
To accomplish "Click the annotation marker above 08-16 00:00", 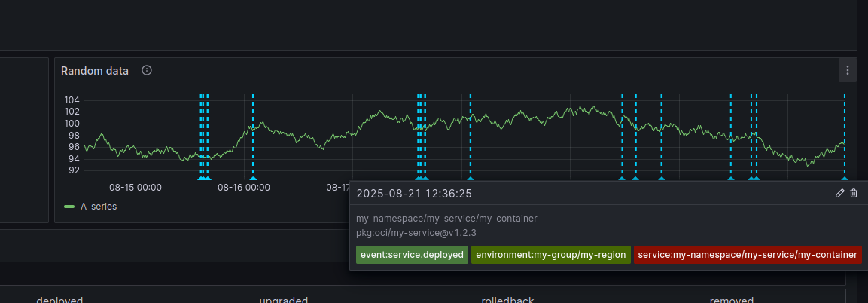I will [253, 179].
